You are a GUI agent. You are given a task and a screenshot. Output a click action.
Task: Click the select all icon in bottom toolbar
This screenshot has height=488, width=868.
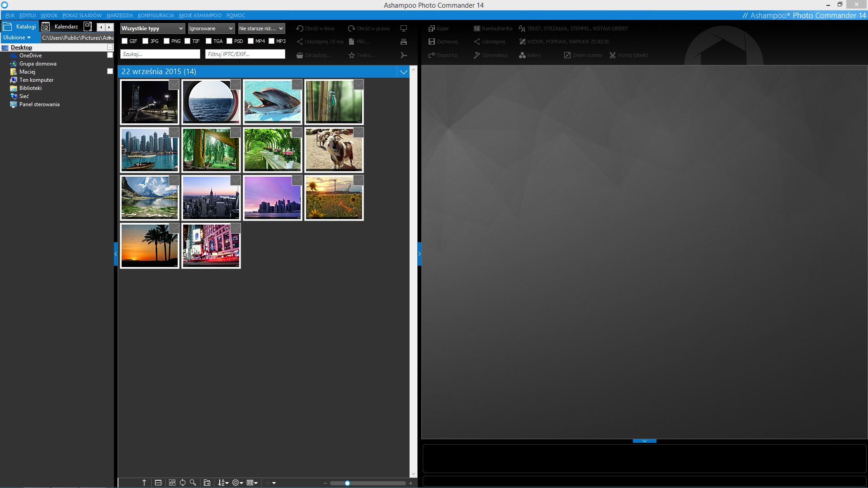pyautogui.click(x=172, y=483)
